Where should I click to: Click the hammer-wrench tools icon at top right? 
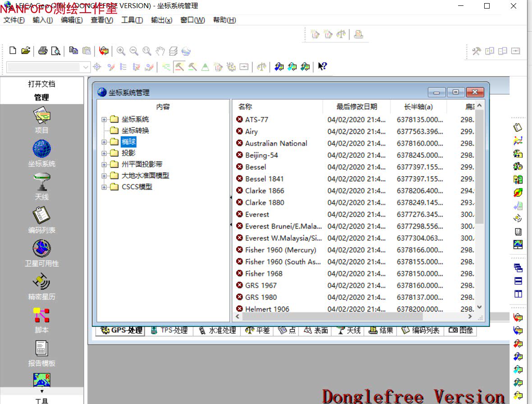[477, 51]
